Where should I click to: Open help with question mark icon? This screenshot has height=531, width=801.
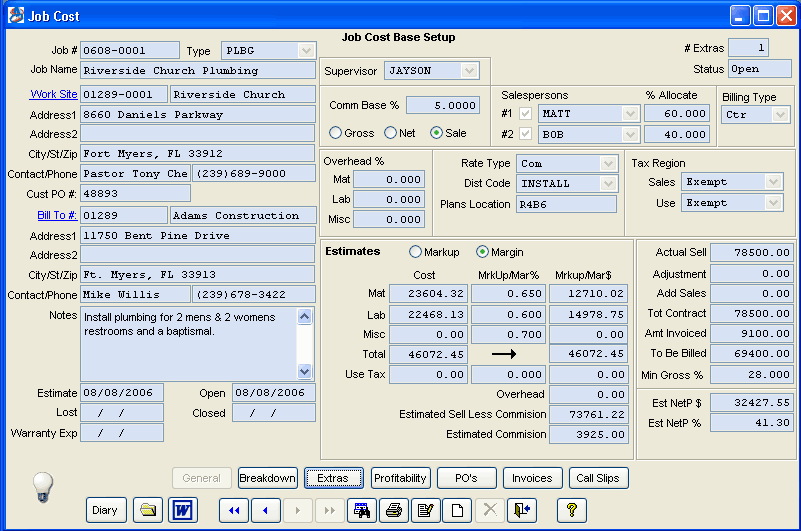[x=572, y=510]
